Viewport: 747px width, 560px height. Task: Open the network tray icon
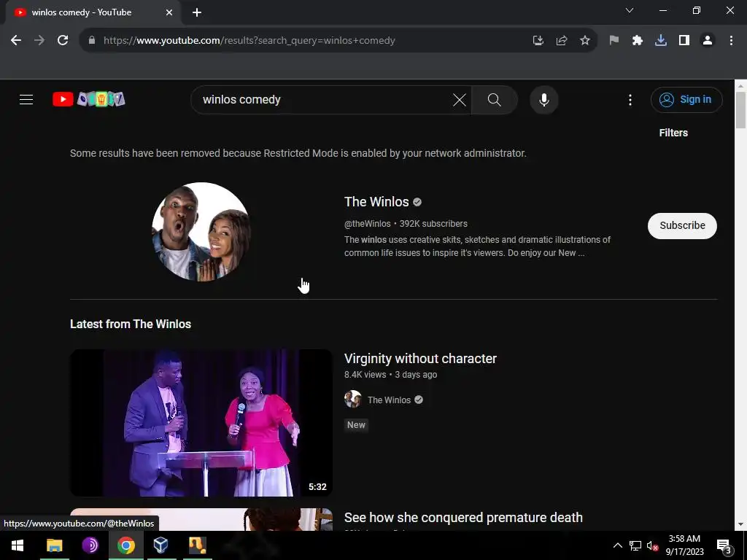pos(635,545)
